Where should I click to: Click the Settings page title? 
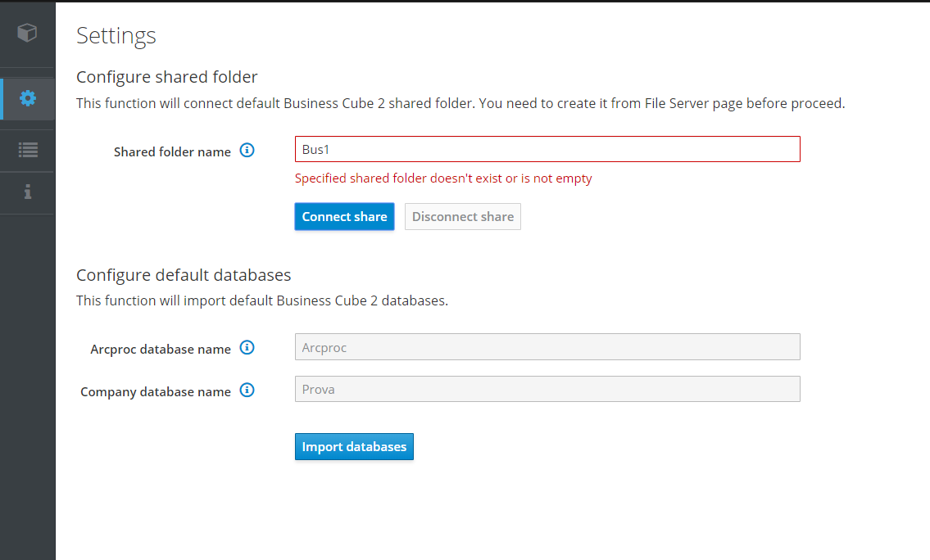coord(116,35)
